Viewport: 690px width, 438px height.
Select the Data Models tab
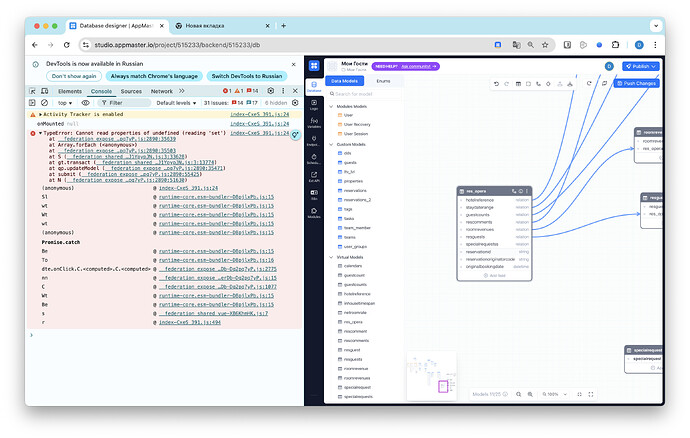[x=345, y=81]
